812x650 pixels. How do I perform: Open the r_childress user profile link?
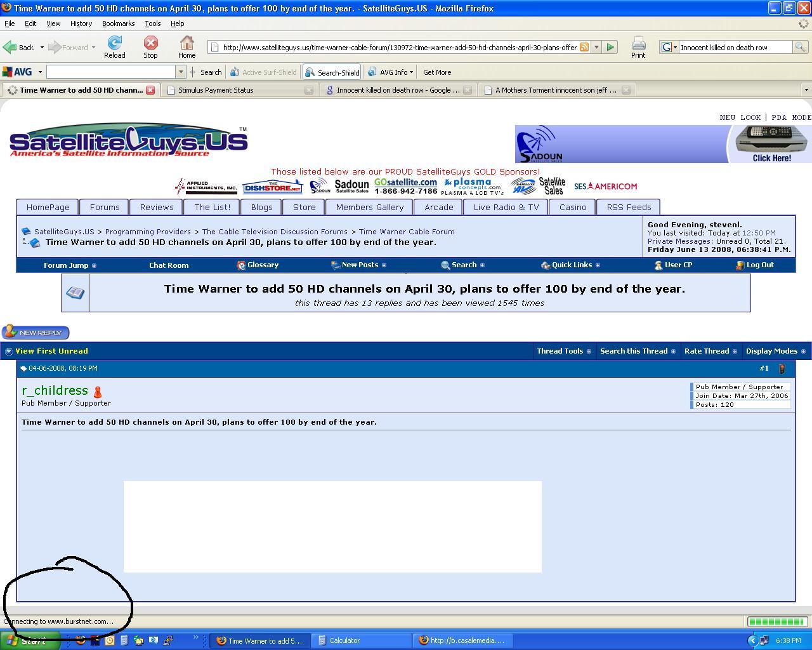55,390
